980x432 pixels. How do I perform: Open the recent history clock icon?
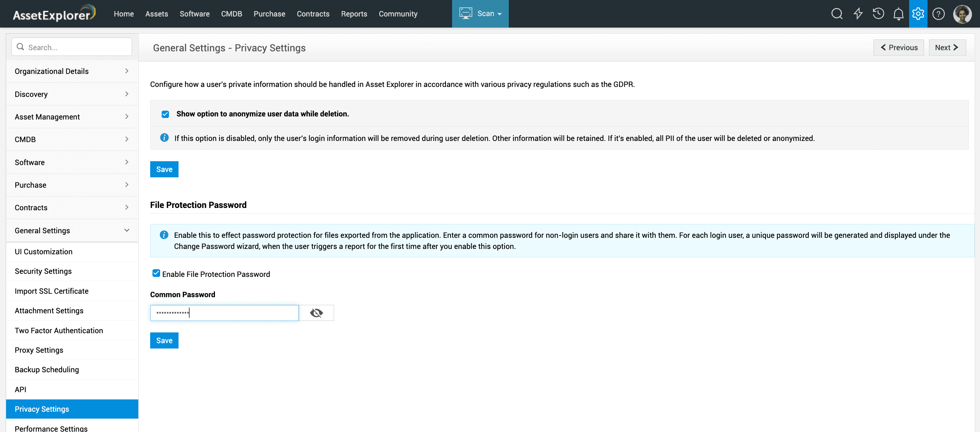pyautogui.click(x=878, y=14)
